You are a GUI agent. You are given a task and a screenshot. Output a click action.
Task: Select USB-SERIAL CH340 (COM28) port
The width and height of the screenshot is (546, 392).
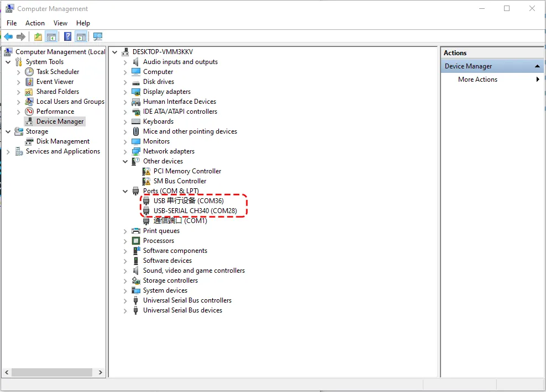[195, 211]
